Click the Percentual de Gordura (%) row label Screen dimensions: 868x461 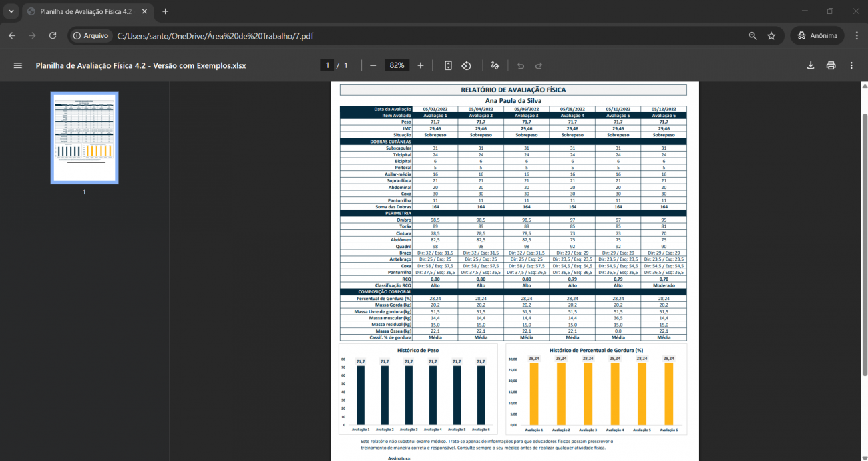pyautogui.click(x=385, y=299)
